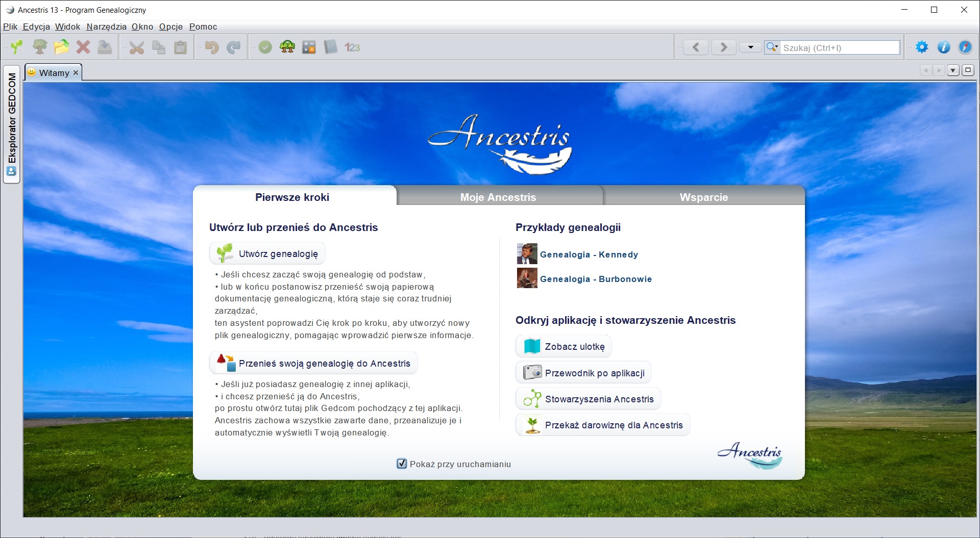Switch to the Moje Ancestris tab
980x538 pixels.
coord(498,197)
